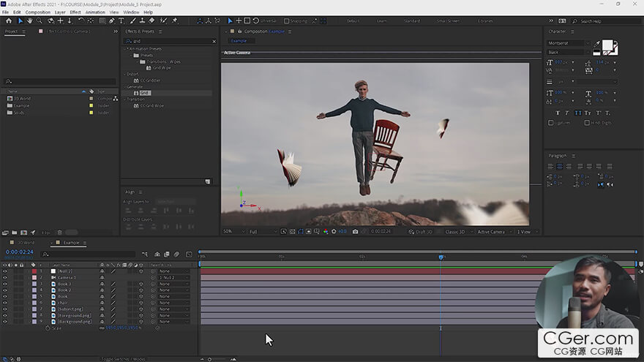Select the Hand tool in the toolbar

30,20
